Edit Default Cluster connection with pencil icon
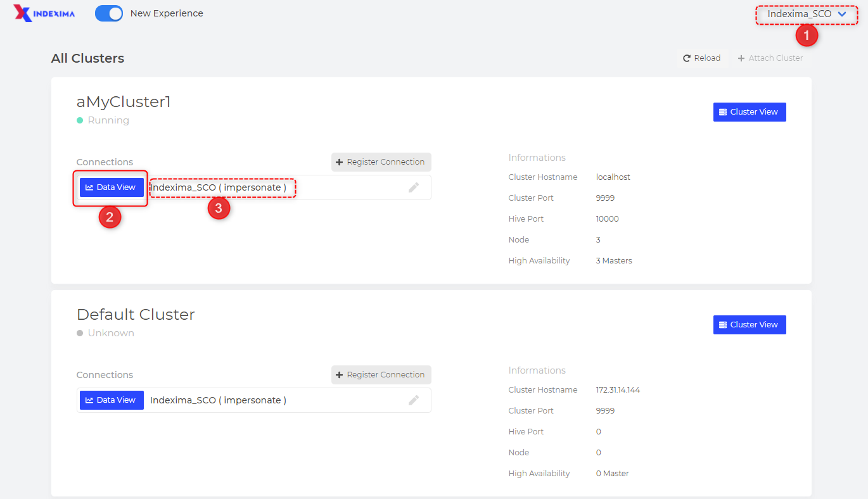The height and width of the screenshot is (499, 868). pyautogui.click(x=414, y=400)
